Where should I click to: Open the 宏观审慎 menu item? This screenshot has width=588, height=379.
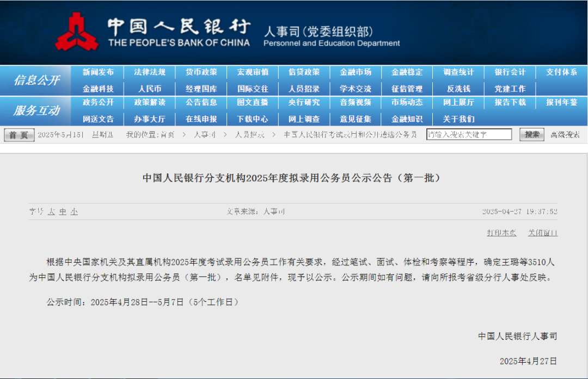253,72
